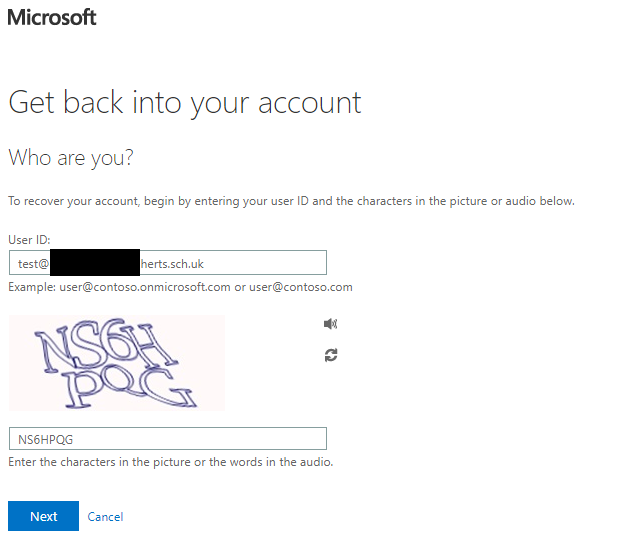617x558 pixels.
Task: Click the 'User ID:' label
Action: (x=29, y=240)
